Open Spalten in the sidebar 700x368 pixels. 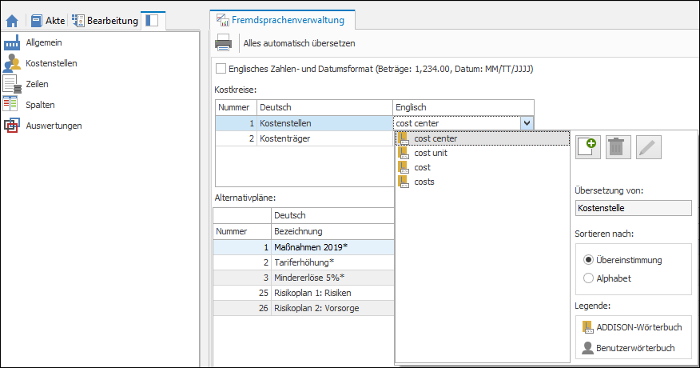pyautogui.click(x=40, y=105)
